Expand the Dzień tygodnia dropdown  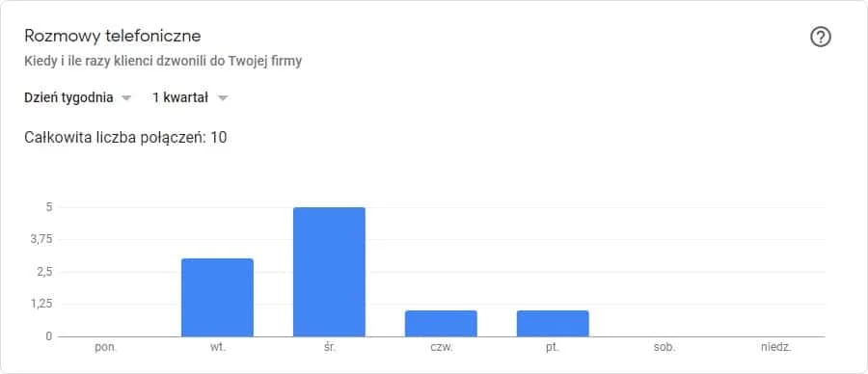pyautogui.click(x=78, y=98)
